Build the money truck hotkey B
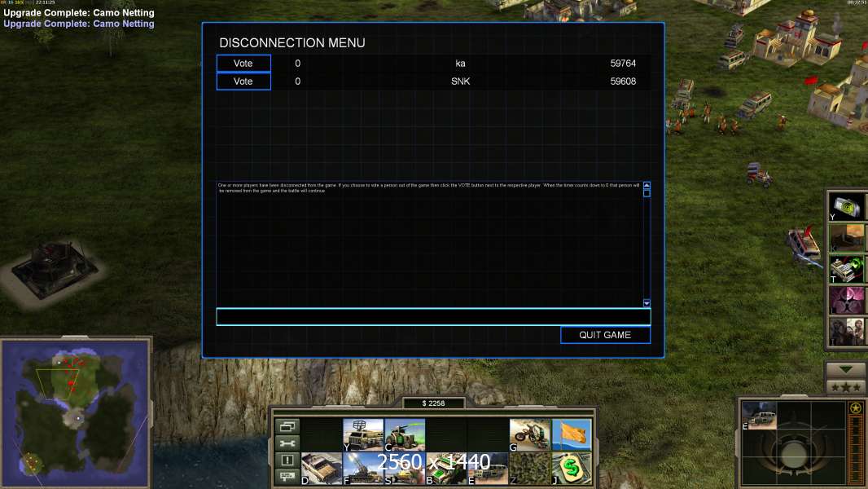Image resolution: width=868 pixels, height=489 pixels. 446,469
